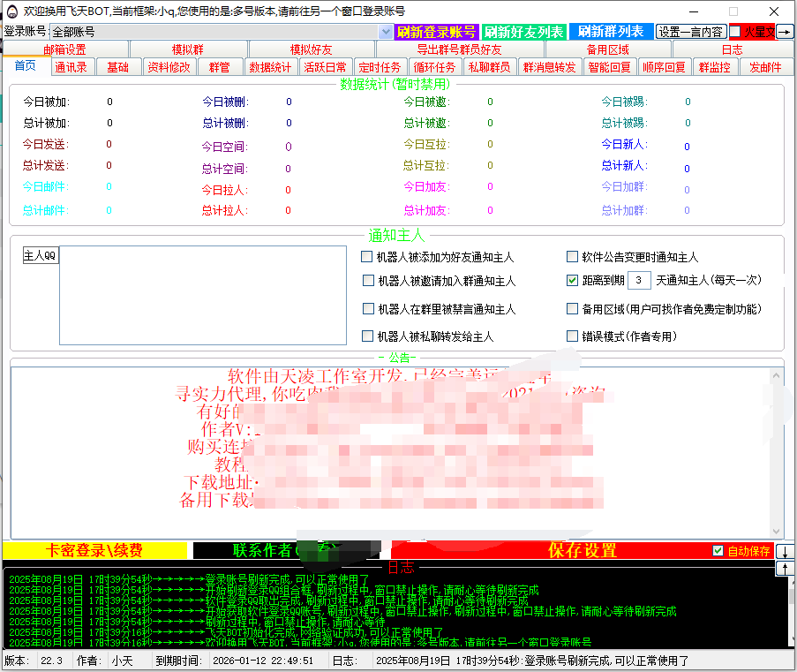Enable 机器人被添加为好友通知主人 checkbox
This screenshot has height=672, width=797.
(367, 257)
